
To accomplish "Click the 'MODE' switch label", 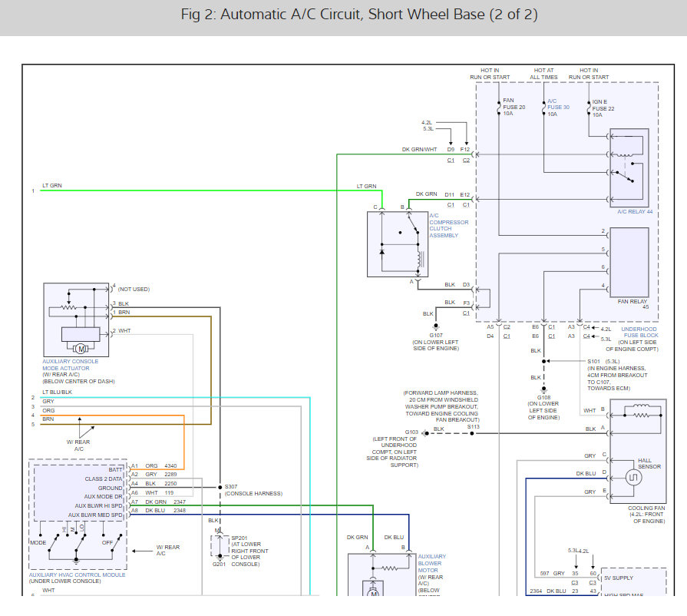I will coord(38,543).
